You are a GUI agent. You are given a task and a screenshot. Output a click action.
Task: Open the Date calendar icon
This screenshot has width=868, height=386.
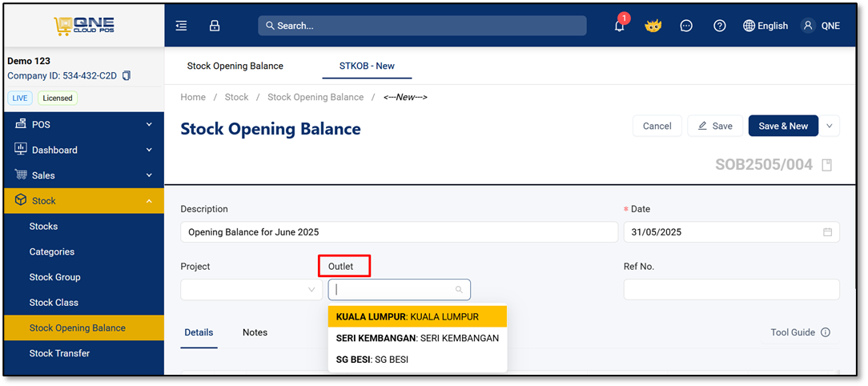tap(828, 232)
